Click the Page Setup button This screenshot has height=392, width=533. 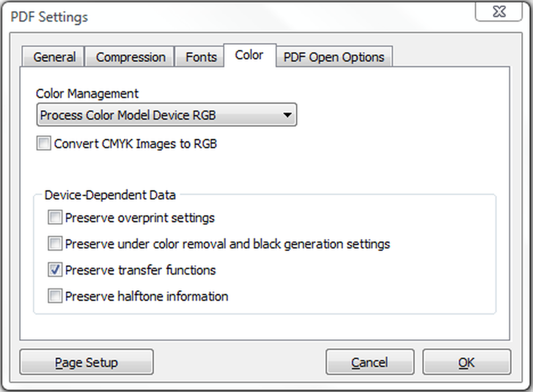87,362
